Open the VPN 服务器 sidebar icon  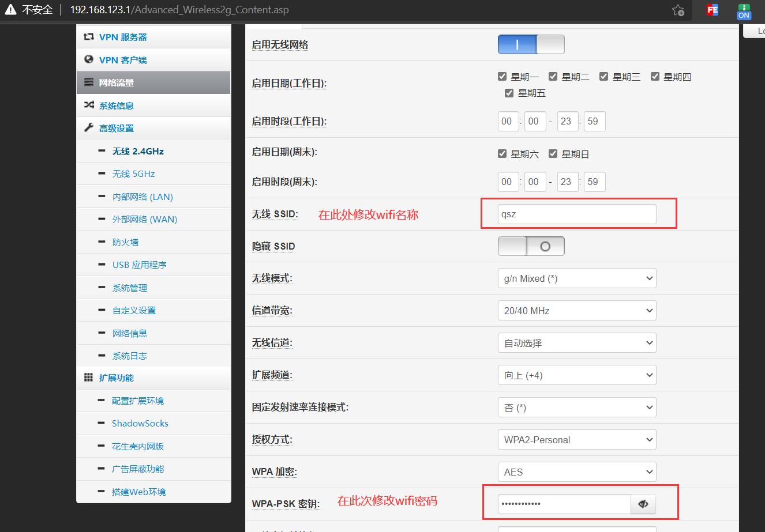pos(88,37)
